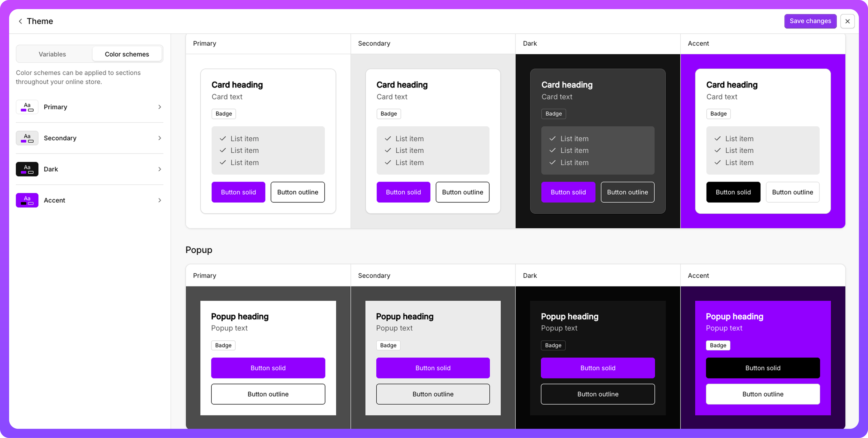Click the Badge in the Accent popup
The width and height of the screenshot is (868, 438).
pyautogui.click(x=718, y=345)
